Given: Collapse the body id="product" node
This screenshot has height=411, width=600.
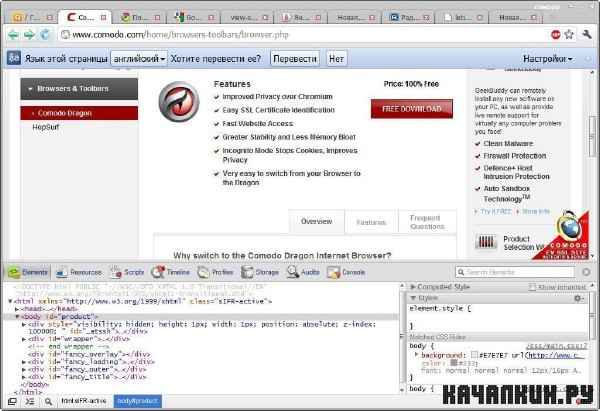Looking at the screenshot, I should click(x=17, y=316).
